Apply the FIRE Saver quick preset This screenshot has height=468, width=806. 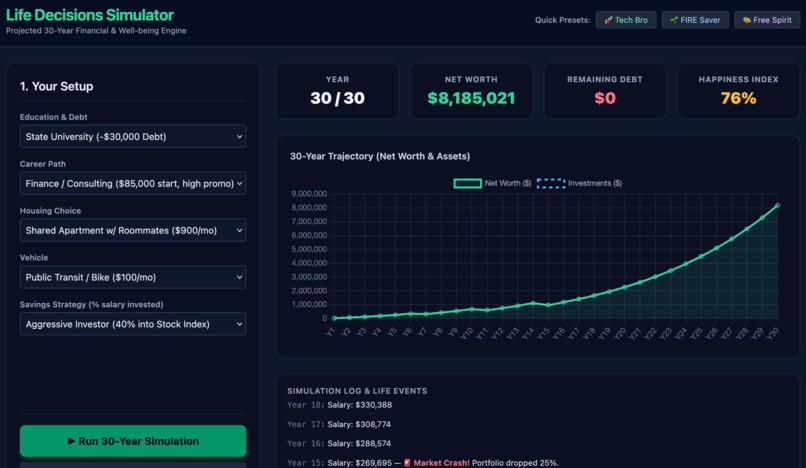695,20
